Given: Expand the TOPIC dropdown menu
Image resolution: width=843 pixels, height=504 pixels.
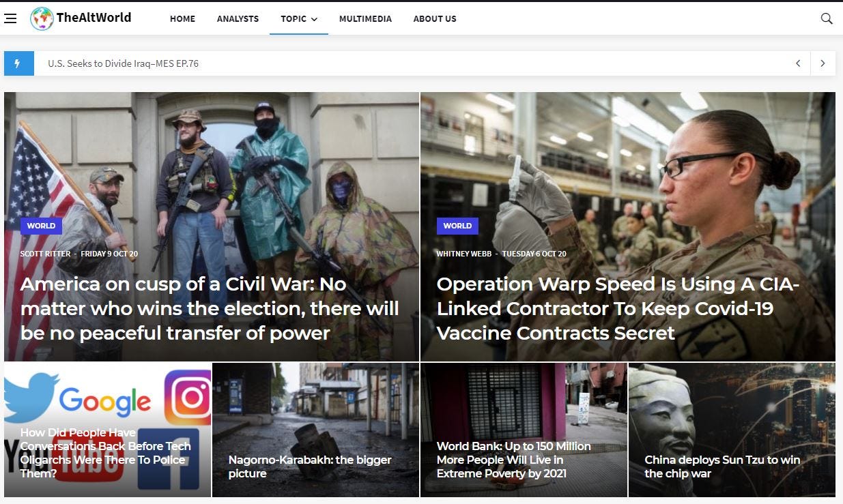Looking at the screenshot, I should click(x=299, y=18).
